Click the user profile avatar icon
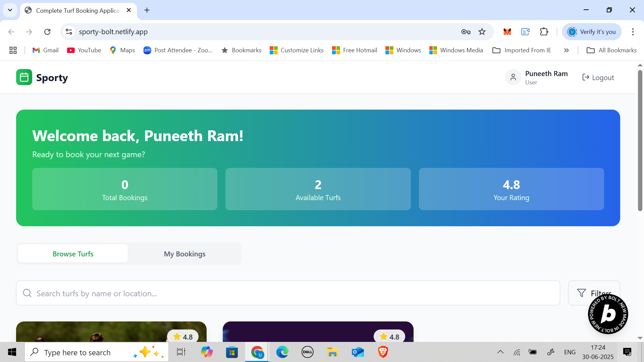 (513, 77)
